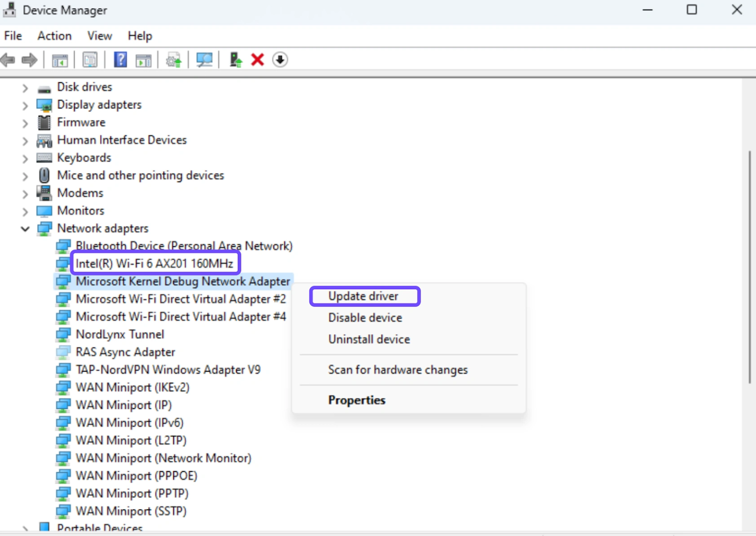Expand the Display adapters category
The height and width of the screenshot is (536, 756).
[25, 105]
